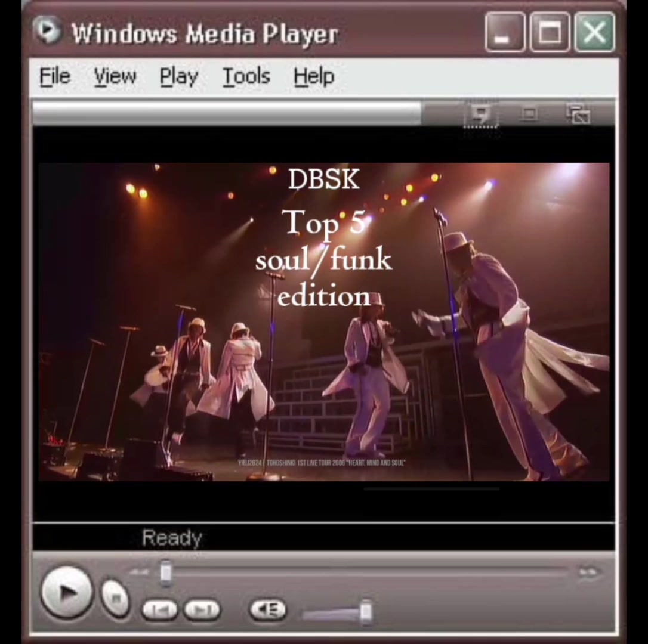Click the overlapping-windows toolbar icon
The width and height of the screenshot is (648, 644).
[x=578, y=114]
